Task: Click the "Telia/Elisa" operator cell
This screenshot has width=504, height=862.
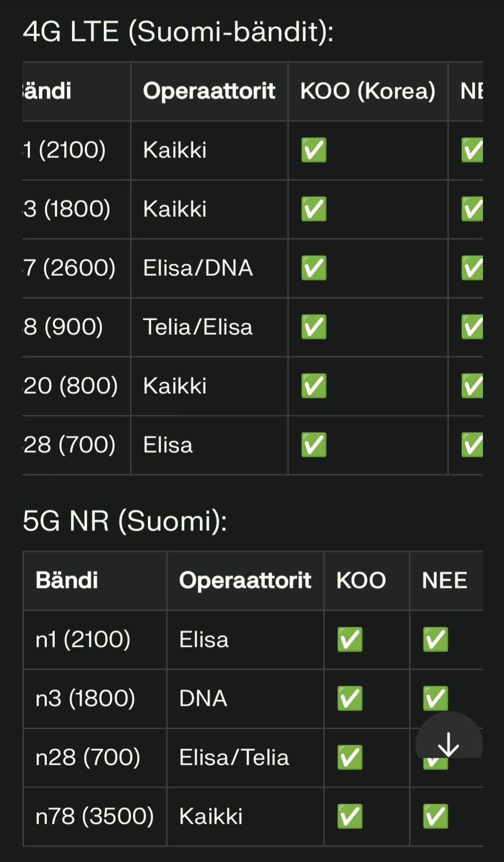Action: coord(198,327)
